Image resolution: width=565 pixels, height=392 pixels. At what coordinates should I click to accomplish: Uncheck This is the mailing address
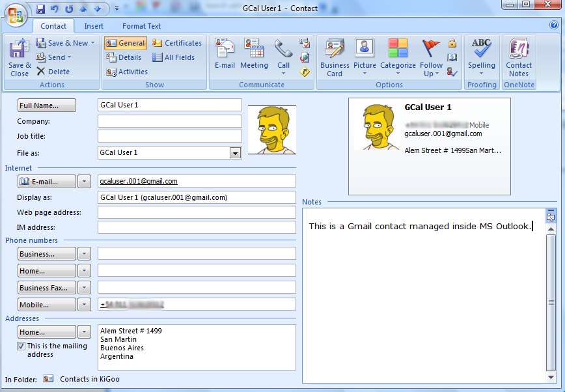pyautogui.click(x=21, y=346)
